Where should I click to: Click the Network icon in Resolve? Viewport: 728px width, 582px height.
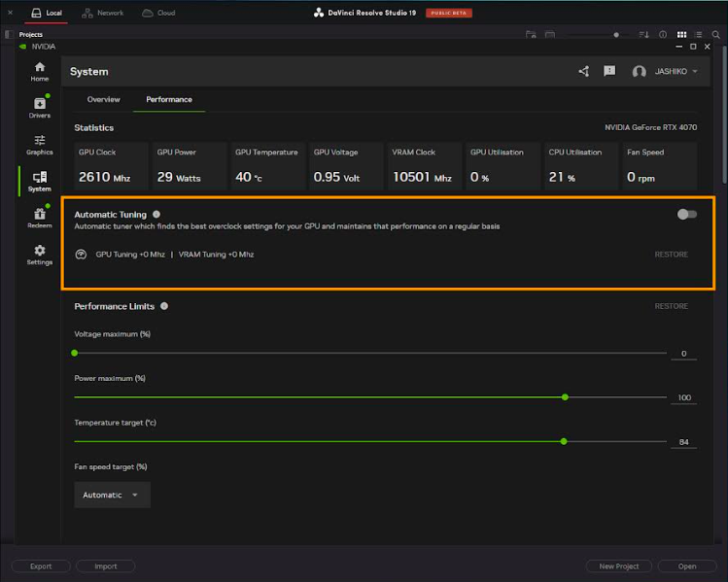[87, 13]
